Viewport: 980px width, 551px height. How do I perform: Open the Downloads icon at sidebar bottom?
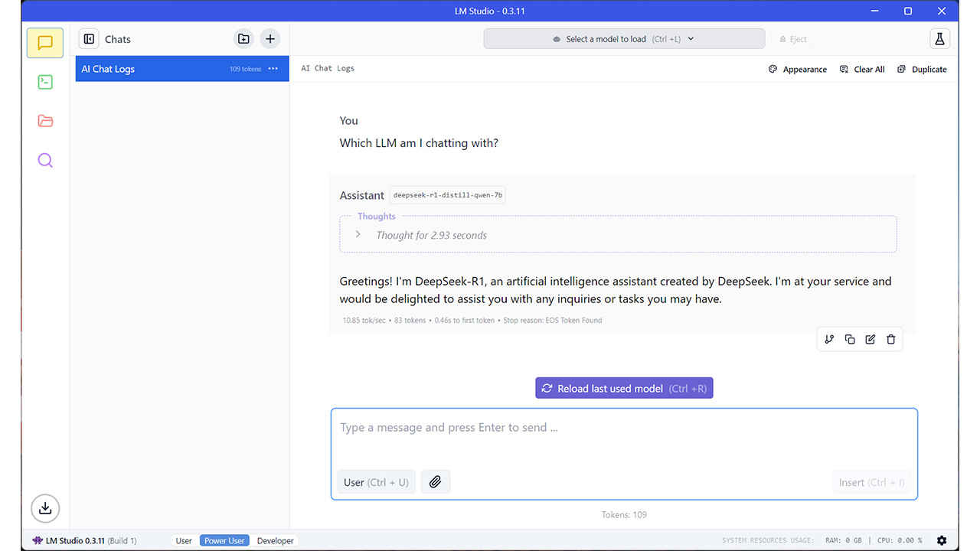point(45,508)
